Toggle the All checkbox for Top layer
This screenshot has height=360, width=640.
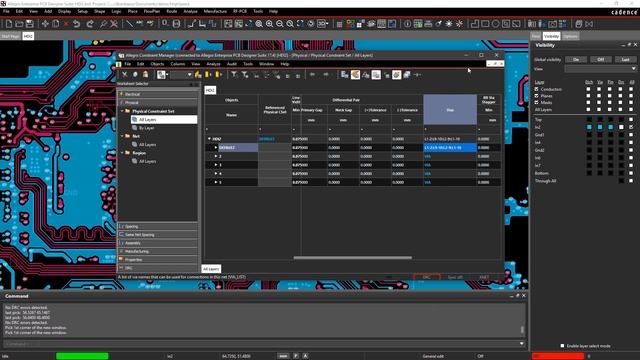coord(631,120)
